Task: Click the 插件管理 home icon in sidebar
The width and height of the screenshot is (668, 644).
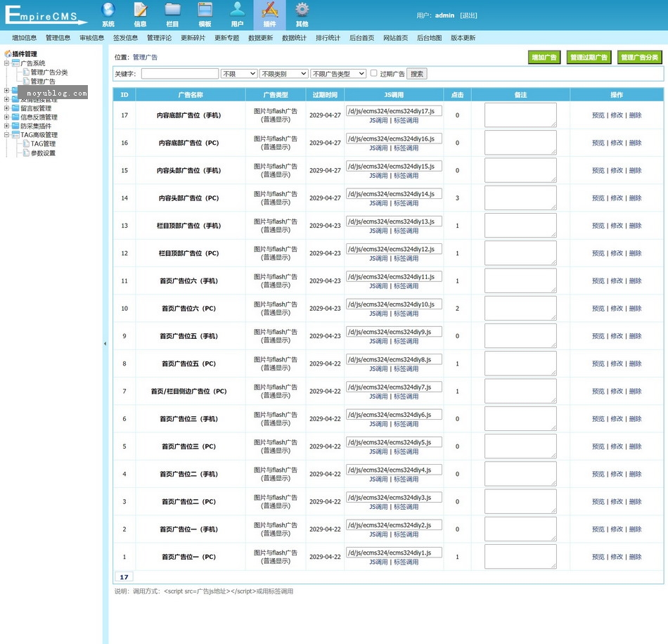Action: tap(8, 53)
